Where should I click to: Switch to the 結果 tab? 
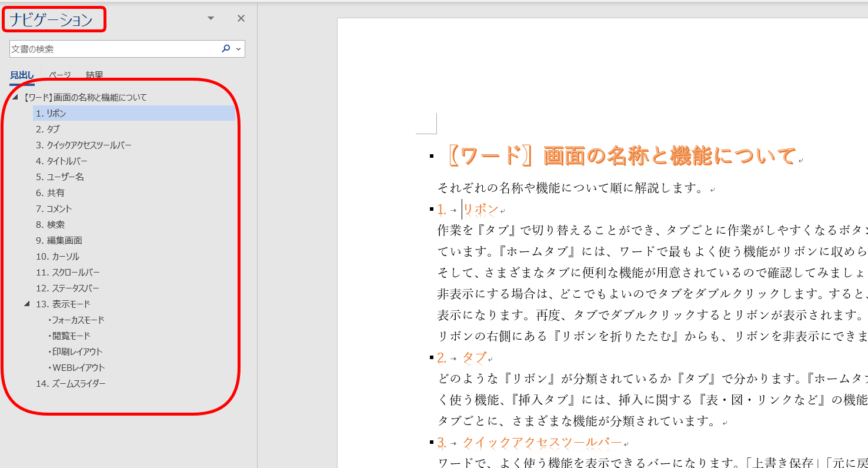(94, 75)
